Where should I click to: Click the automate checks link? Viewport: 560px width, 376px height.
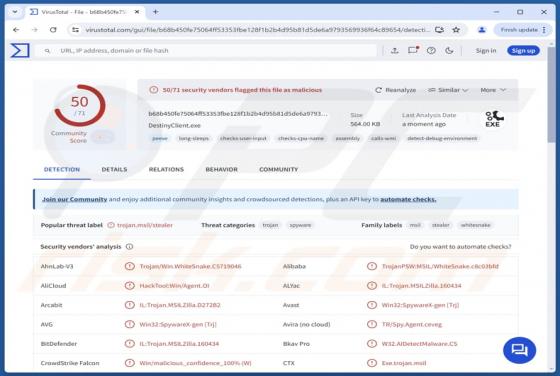[x=408, y=199]
